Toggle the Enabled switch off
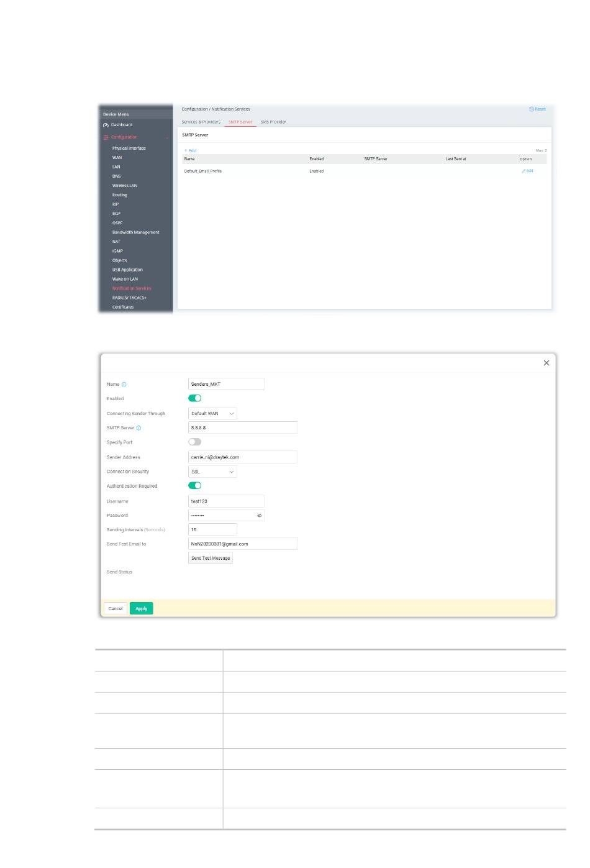Screen dimensions: 590x868 click(x=195, y=398)
